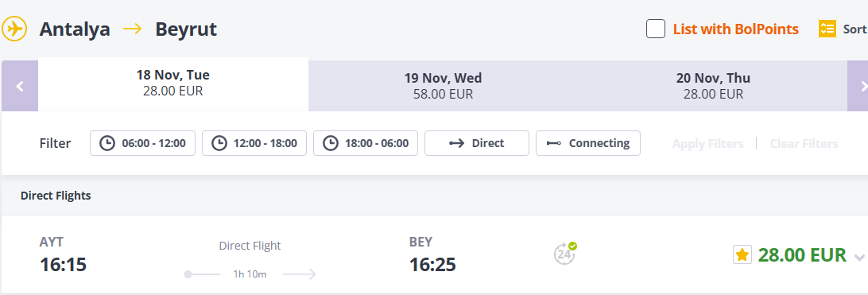This screenshot has height=295, width=868.
Task: Click the Sort list icon
Action: click(827, 29)
